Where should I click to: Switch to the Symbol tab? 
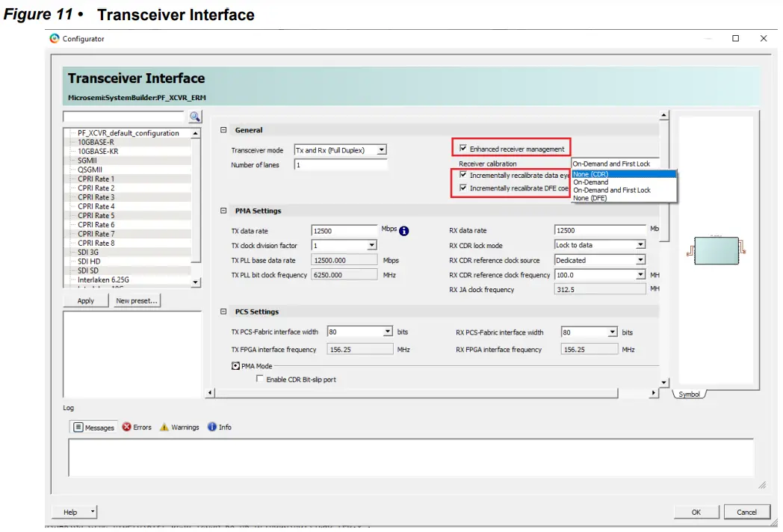(688, 394)
